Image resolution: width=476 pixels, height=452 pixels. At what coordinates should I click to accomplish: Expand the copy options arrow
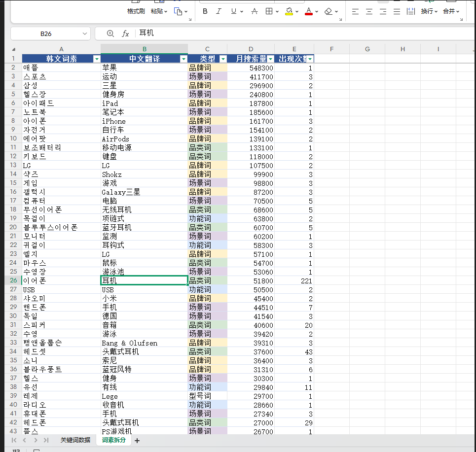186,11
